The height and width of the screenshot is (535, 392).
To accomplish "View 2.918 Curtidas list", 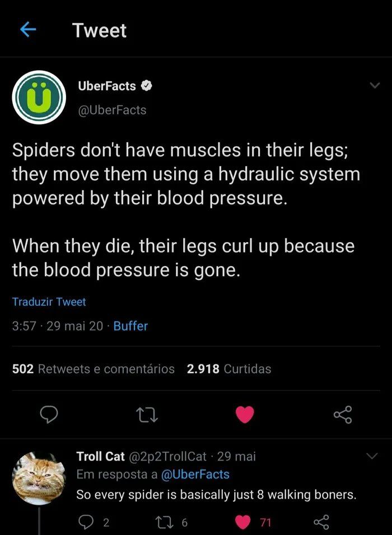I will pos(228,369).
